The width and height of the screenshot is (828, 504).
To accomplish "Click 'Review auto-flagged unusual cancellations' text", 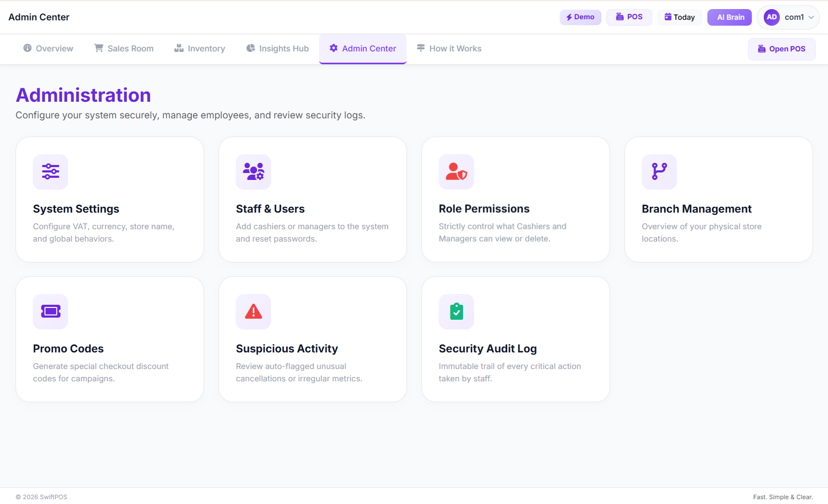I will point(299,372).
